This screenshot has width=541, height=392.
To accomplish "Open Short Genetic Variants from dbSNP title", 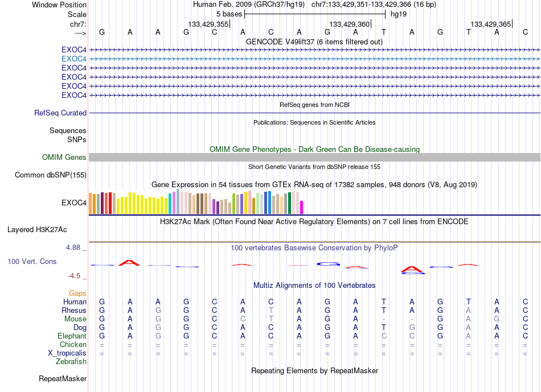I will click(x=314, y=167).
